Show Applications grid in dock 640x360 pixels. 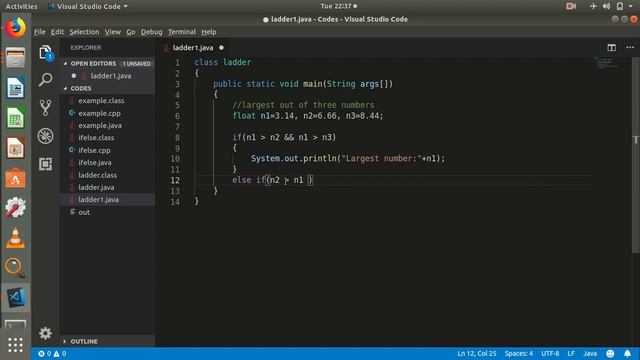click(x=16, y=345)
